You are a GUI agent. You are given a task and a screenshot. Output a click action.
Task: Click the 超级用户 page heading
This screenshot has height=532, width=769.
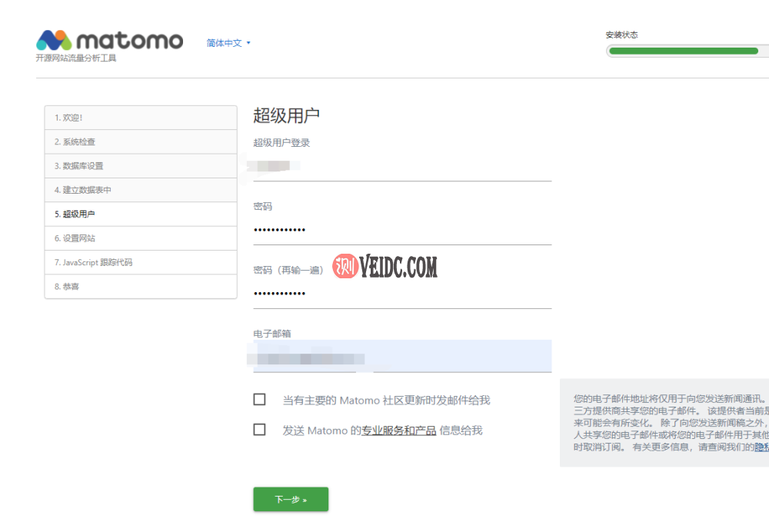(x=286, y=116)
